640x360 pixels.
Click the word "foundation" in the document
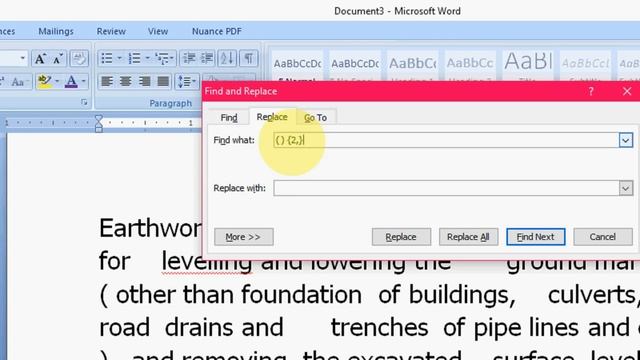pyautogui.click(x=301, y=295)
